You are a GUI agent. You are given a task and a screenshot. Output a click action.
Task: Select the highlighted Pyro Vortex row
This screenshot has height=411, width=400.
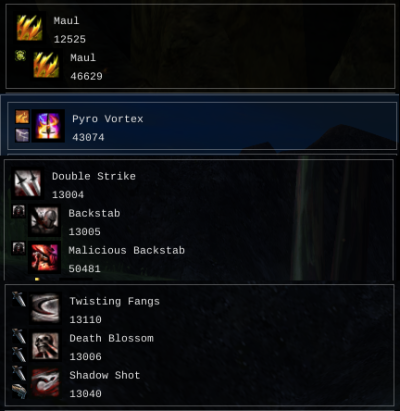(202, 126)
